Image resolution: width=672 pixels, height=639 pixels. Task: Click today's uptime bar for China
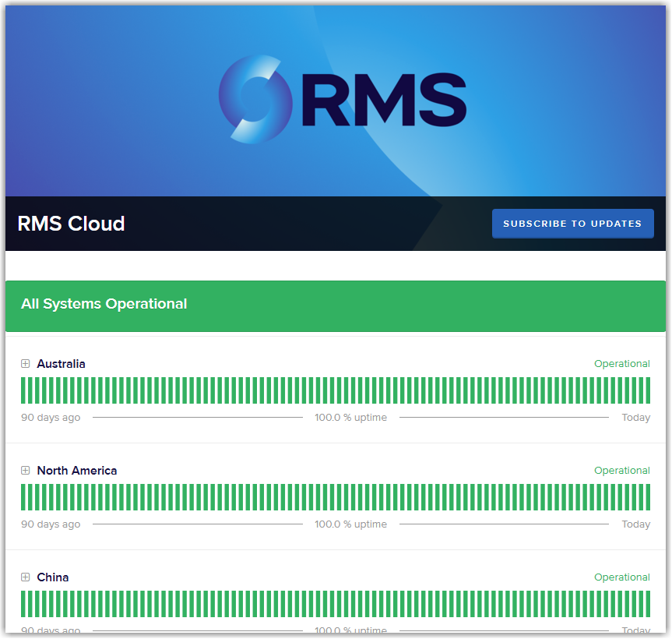click(648, 604)
